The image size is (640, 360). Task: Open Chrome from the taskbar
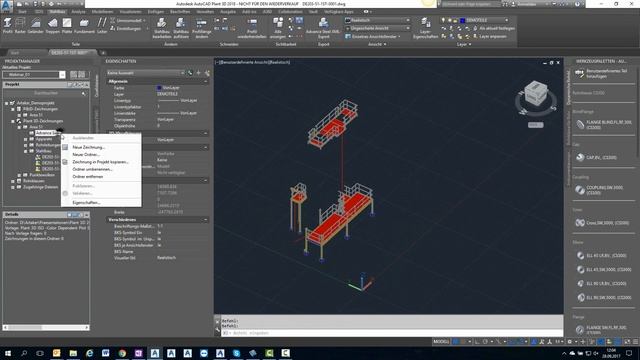(x=122, y=353)
